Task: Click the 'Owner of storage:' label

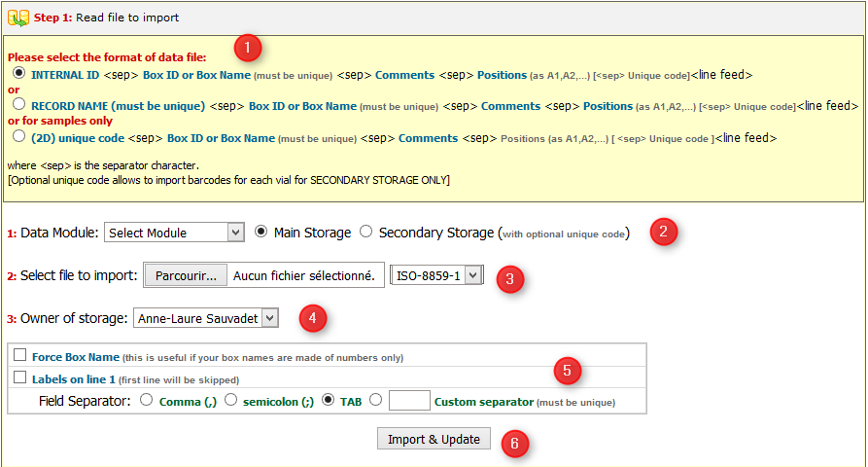Action: (x=74, y=318)
